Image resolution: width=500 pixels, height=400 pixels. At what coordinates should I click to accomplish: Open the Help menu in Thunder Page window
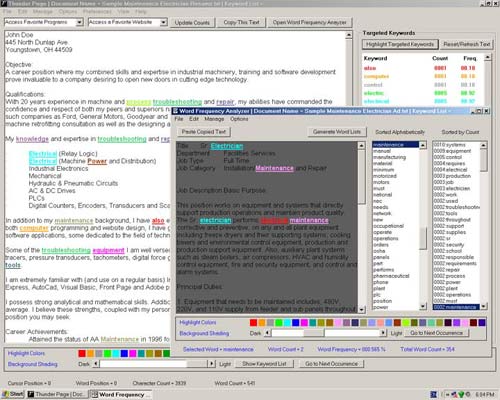point(141,11)
